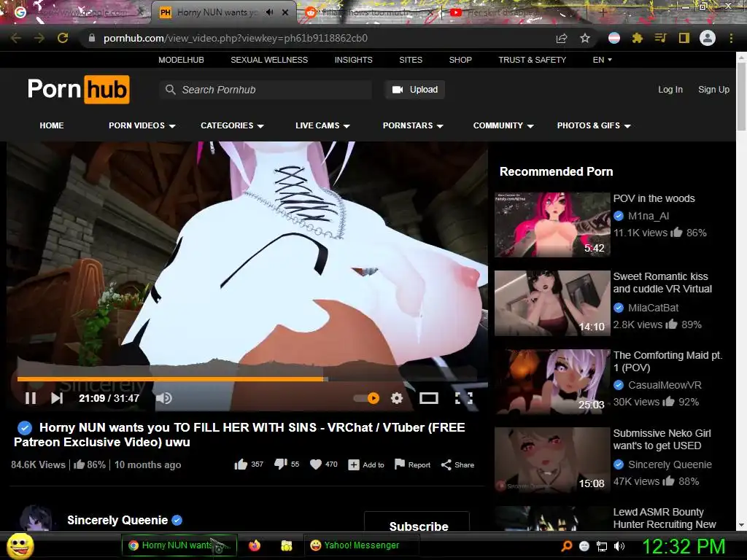Go to HOME in main navigation

coord(52,125)
